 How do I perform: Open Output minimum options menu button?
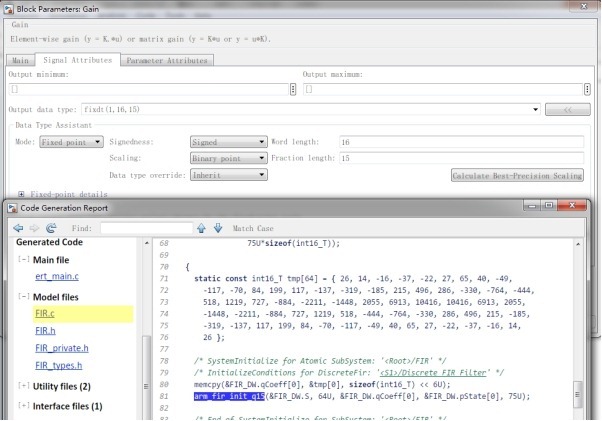point(293,89)
